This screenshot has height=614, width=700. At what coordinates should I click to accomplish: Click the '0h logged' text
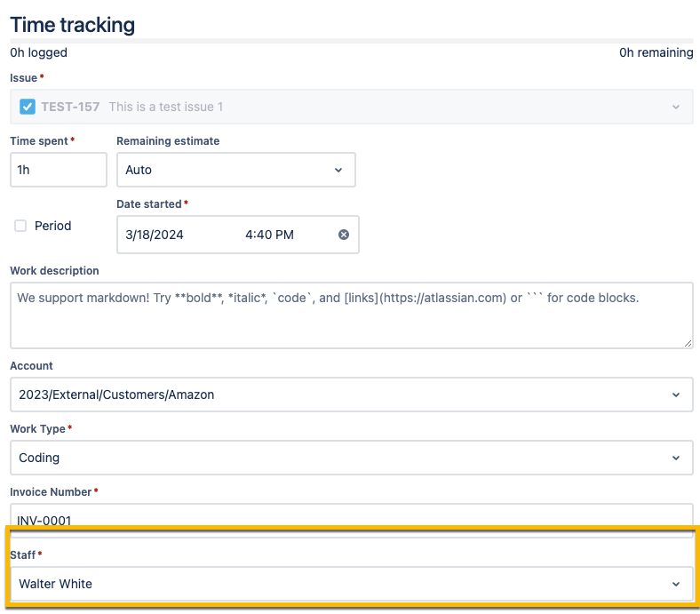[38, 52]
